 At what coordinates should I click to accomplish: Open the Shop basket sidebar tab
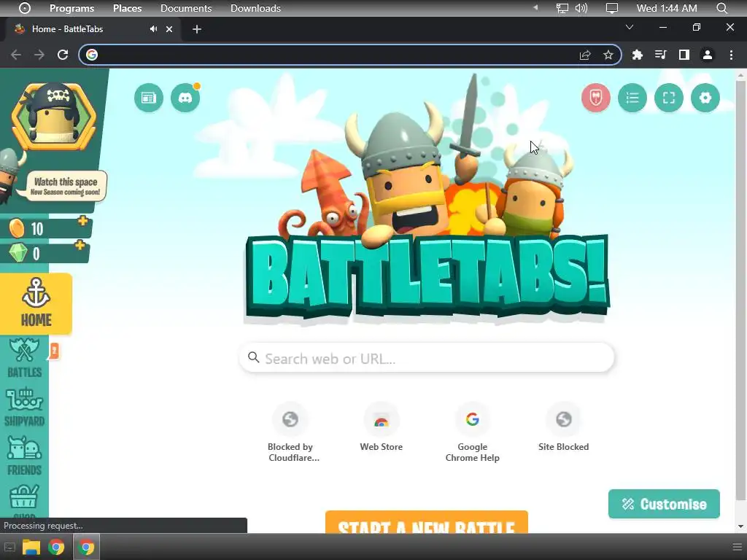click(24, 501)
